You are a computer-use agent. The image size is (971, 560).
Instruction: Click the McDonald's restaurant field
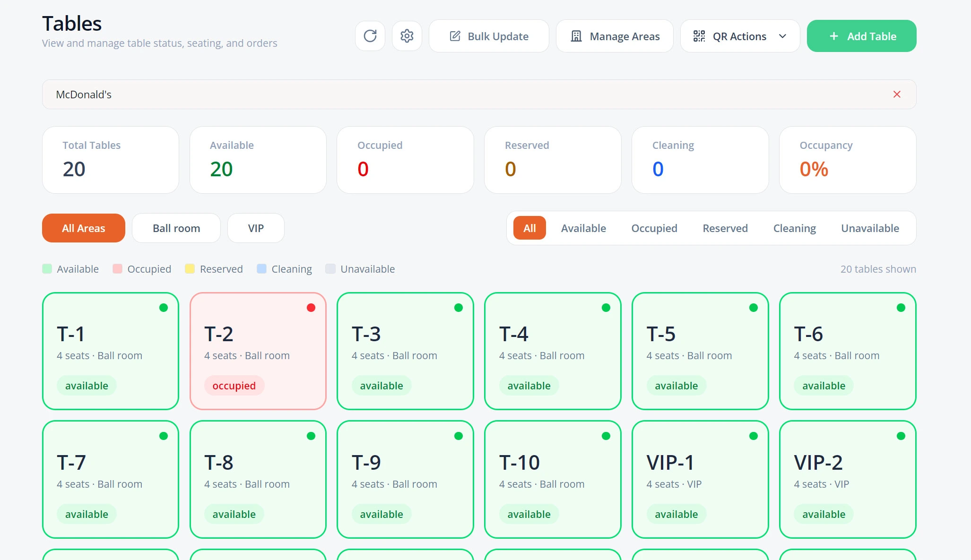tap(479, 95)
